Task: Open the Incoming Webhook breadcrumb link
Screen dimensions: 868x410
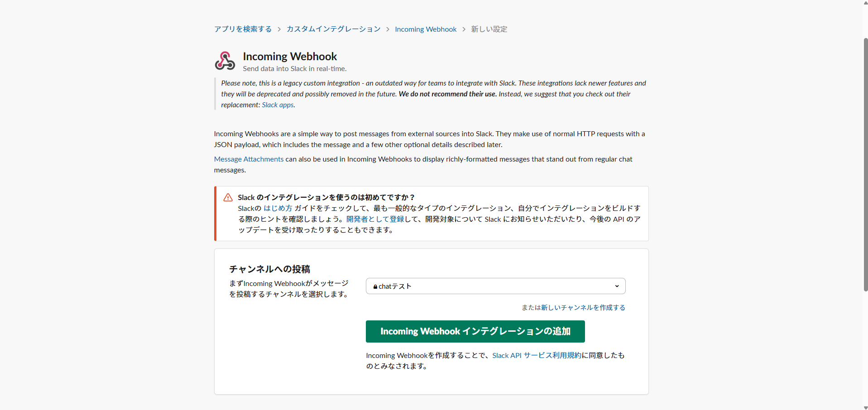Action: pyautogui.click(x=426, y=29)
